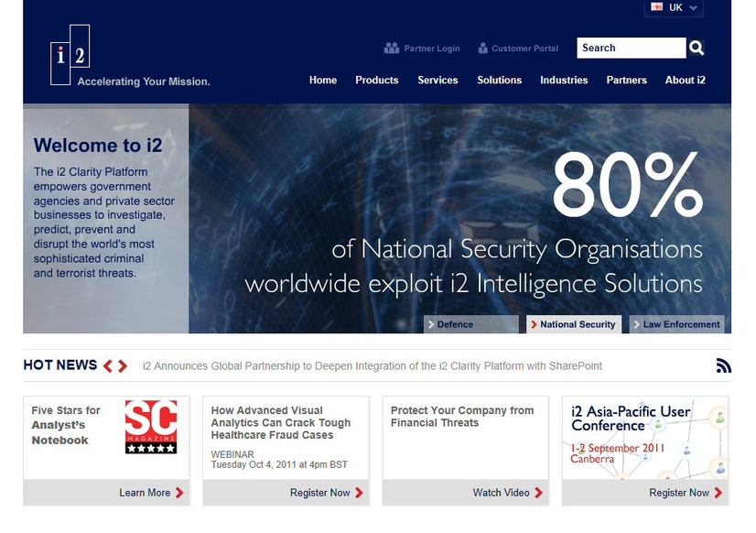756x533 pixels.
Task: Show previous hot news item arrow
Action: tap(108, 366)
